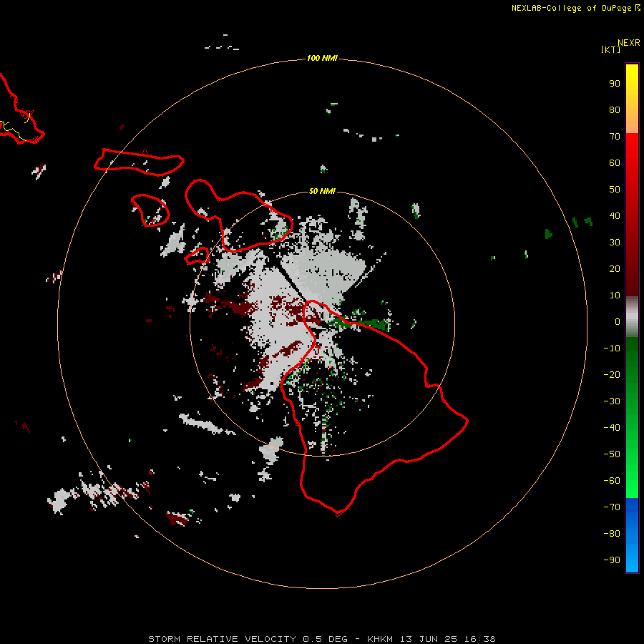Click the 50 value on the velocity scale
644x644 pixels.
pyautogui.click(x=615, y=190)
